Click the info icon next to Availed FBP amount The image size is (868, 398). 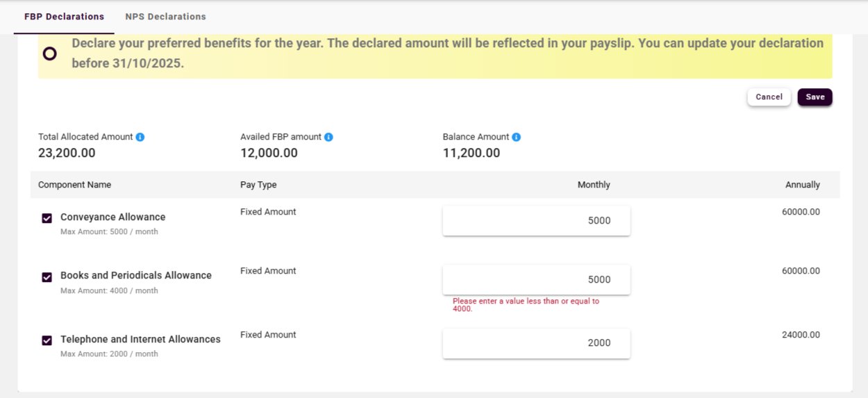coord(328,138)
